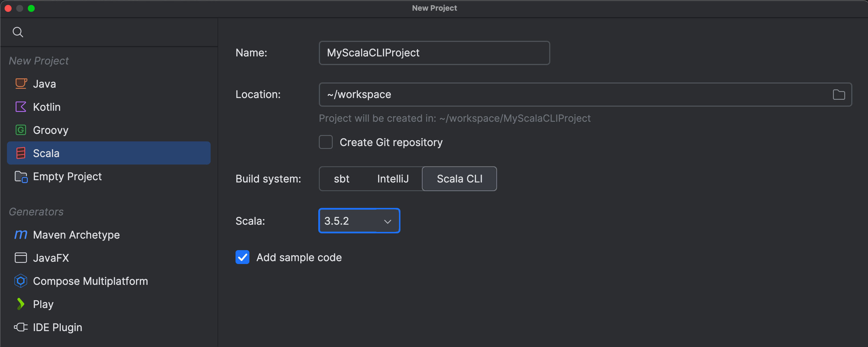Choose the Compose Multiplatform generator
Screen dimensions: 868x347
(x=21, y=280)
